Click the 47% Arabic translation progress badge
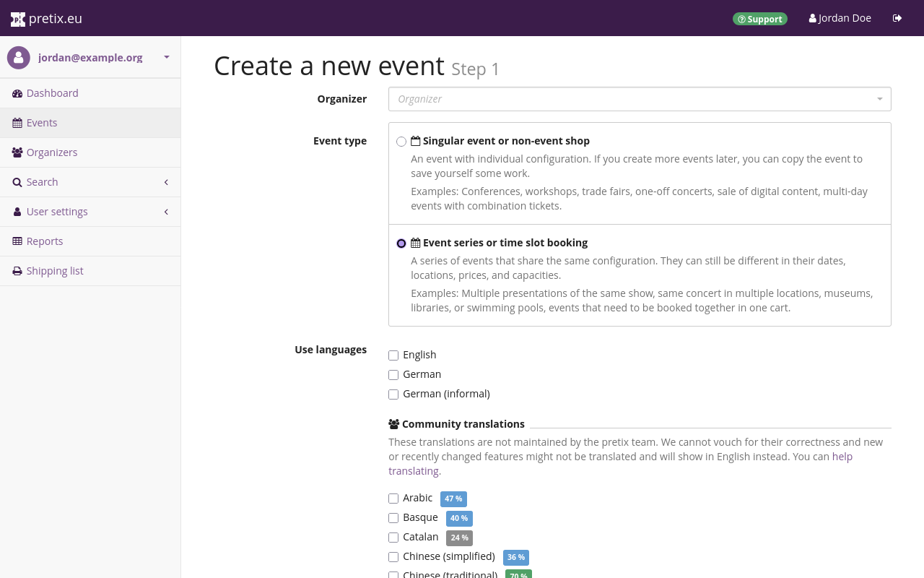924x578 pixels. 453,499
